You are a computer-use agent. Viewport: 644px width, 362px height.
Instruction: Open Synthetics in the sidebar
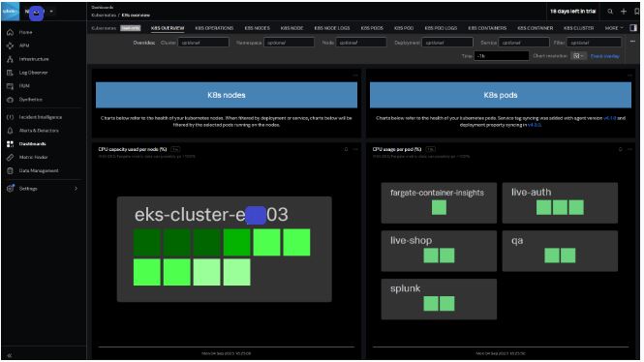pos(30,100)
